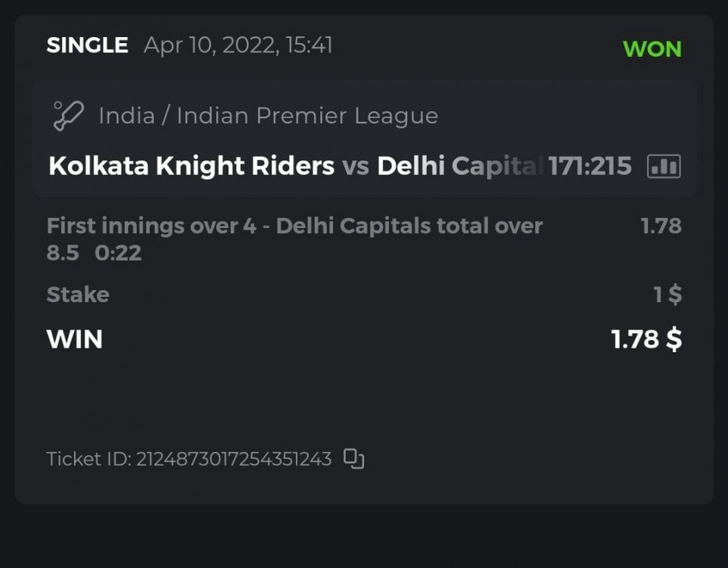Viewport: 728px width, 568px height.
Task: Click the SINGLE bet type label
Action: (x=87, y=45)
